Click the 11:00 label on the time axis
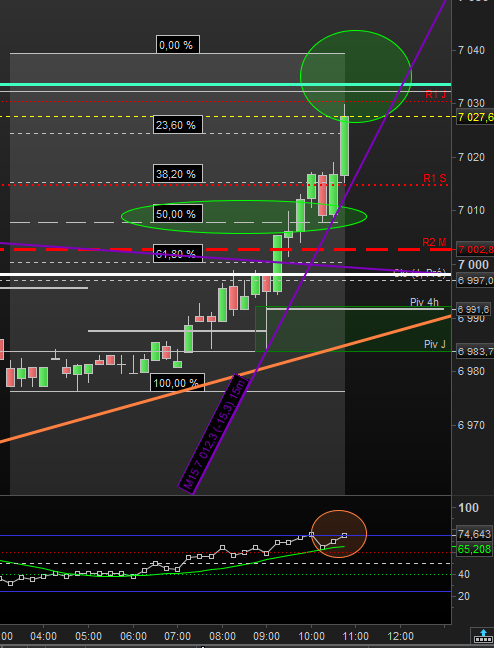This screenshot has height=648, width=494. 356,635
